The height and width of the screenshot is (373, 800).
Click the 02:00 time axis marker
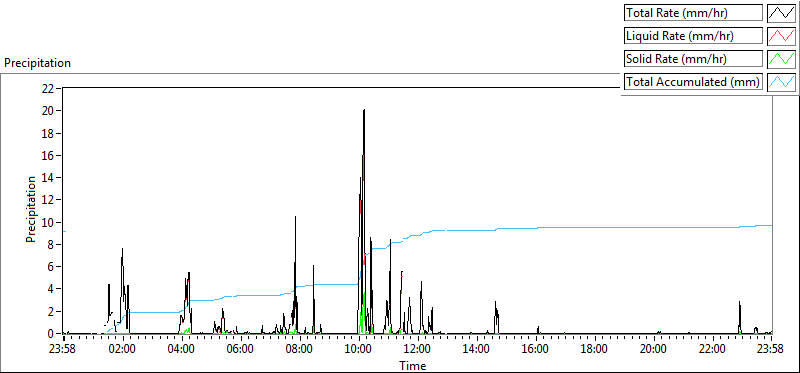point(123,350)
